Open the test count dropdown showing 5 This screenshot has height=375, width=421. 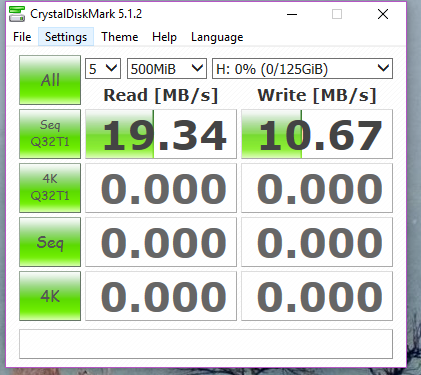tap(103, 69)
